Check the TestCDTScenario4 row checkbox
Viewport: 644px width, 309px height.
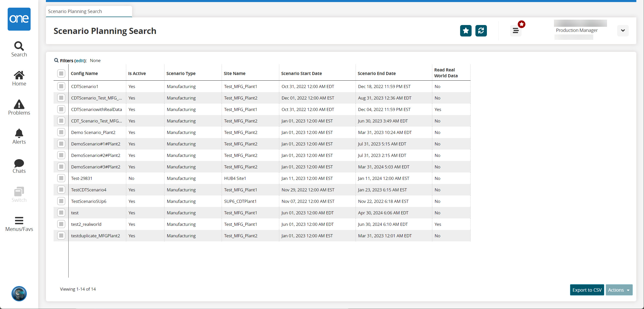[61, 190]
